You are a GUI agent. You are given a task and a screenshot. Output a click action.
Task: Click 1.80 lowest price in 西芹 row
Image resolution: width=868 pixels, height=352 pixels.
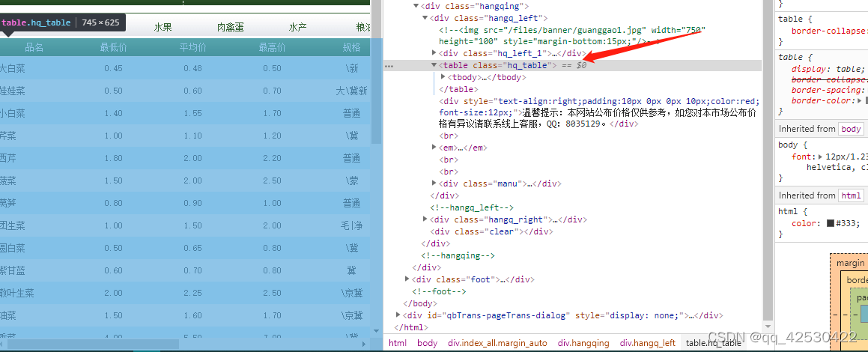pos(114,159)
